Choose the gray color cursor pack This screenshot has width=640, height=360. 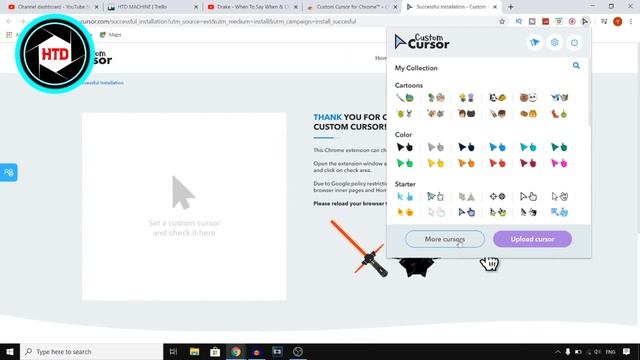point(436,147)
